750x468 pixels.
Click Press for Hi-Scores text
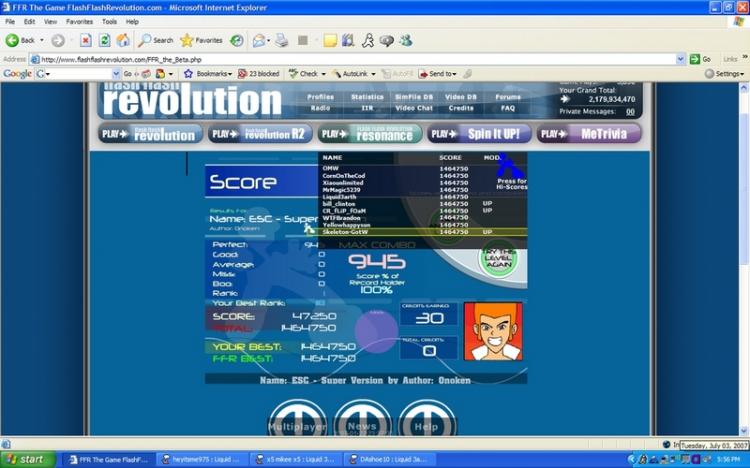point(511,184)
